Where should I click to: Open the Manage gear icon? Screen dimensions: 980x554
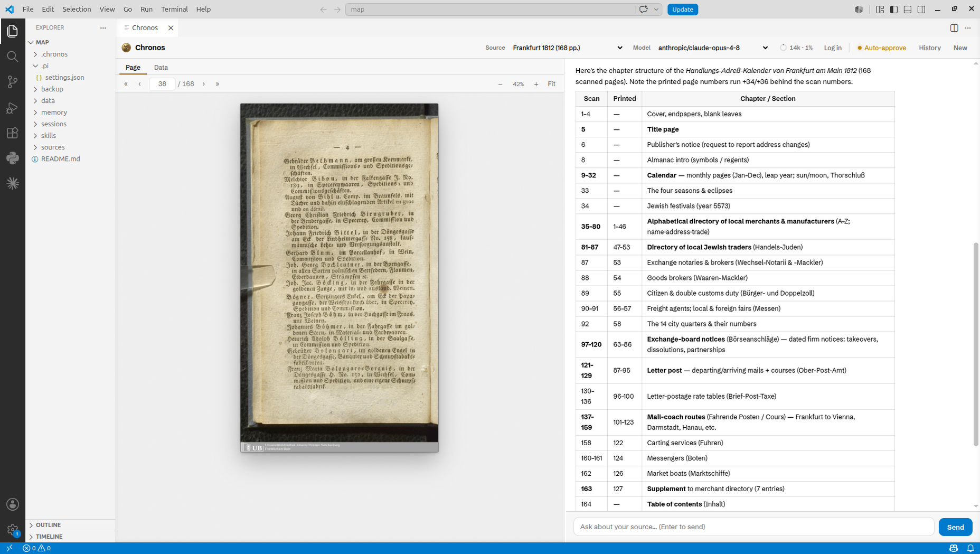[13, 529]
